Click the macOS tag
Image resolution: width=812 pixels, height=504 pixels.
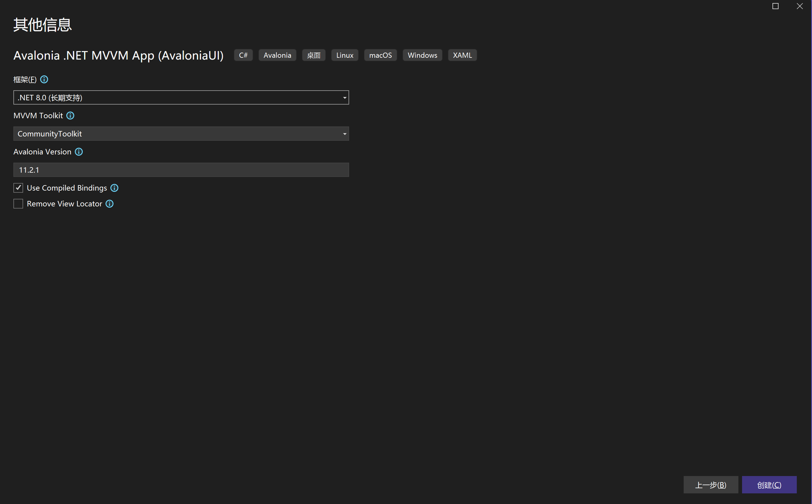click(380, 55)
